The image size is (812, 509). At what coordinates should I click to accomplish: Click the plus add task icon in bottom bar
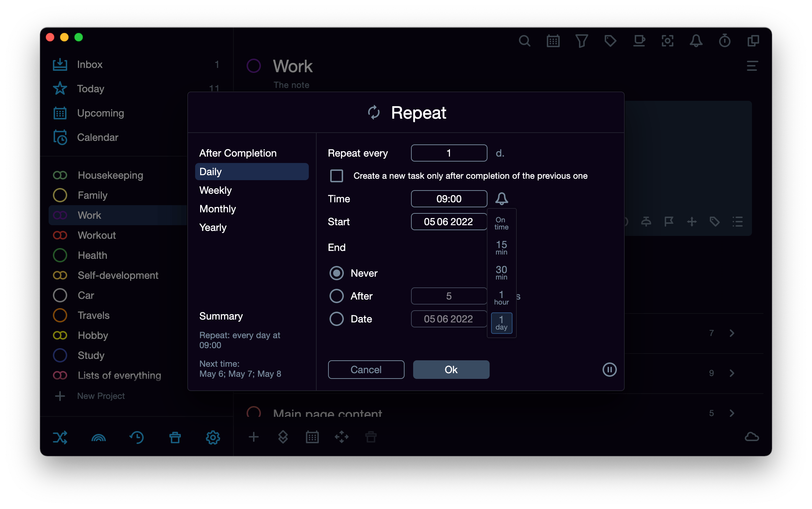[x=253, y=437]
